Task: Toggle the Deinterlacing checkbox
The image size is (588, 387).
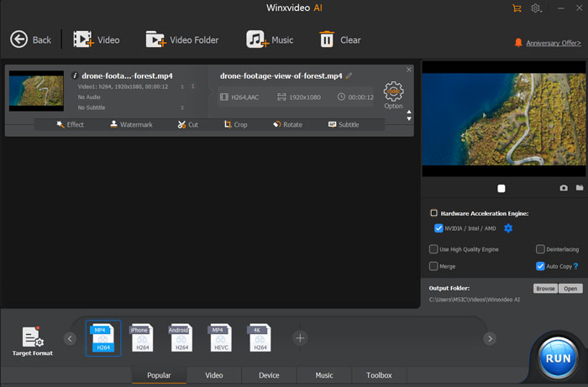Action: 540,249
